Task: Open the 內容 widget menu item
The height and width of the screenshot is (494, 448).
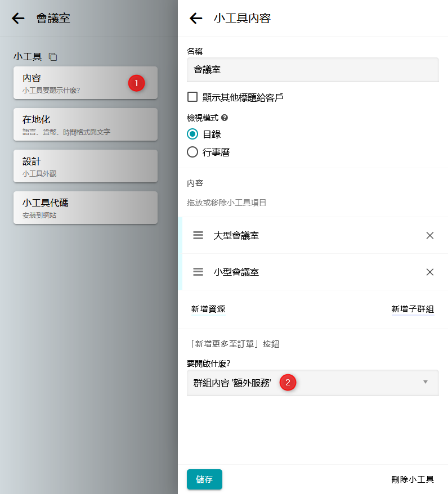Action: coord(86,83)
